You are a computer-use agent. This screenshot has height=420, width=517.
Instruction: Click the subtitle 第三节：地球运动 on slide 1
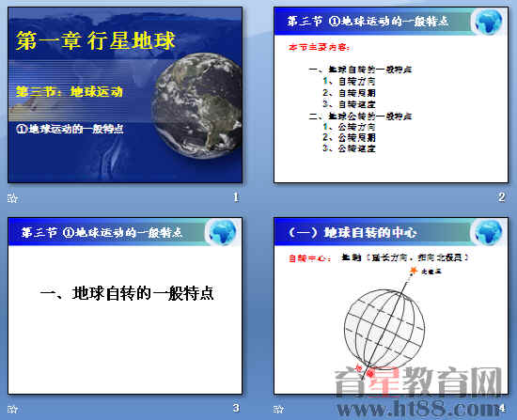[70, 91]
